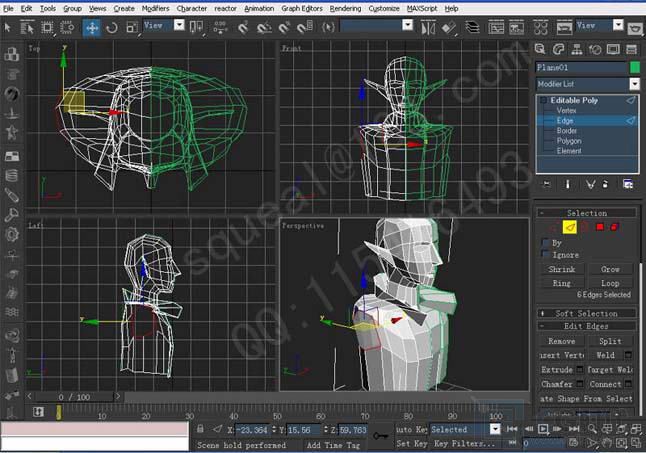Click the Loop selection button
646x453 pixels.
coord(609,283)
